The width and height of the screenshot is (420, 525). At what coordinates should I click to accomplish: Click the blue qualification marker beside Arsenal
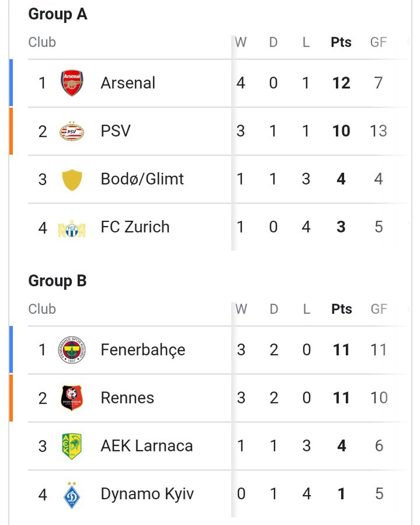tap(11, 83)
